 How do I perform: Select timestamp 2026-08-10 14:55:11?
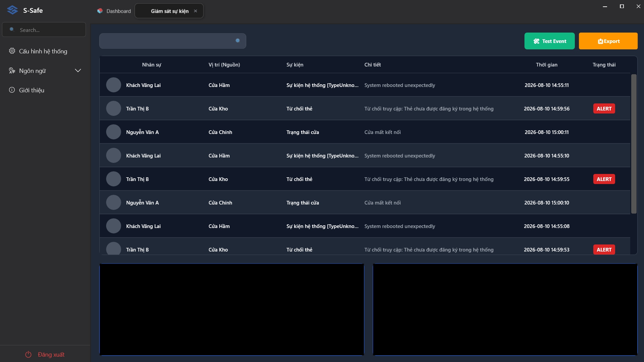click(547, 85)
